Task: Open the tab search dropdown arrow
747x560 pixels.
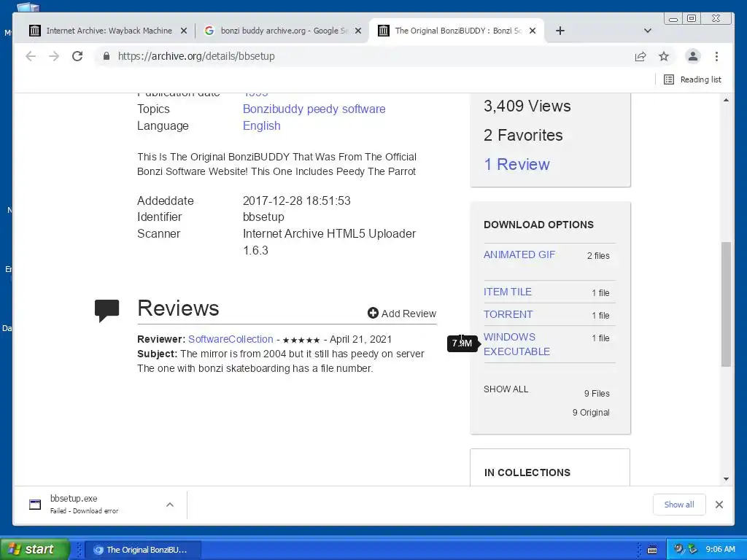Action: [x=648, y=31]
